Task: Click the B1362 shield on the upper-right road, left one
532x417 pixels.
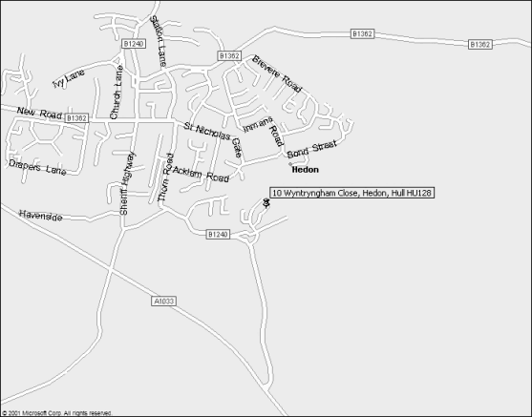Action: click(x=362, y=34)
